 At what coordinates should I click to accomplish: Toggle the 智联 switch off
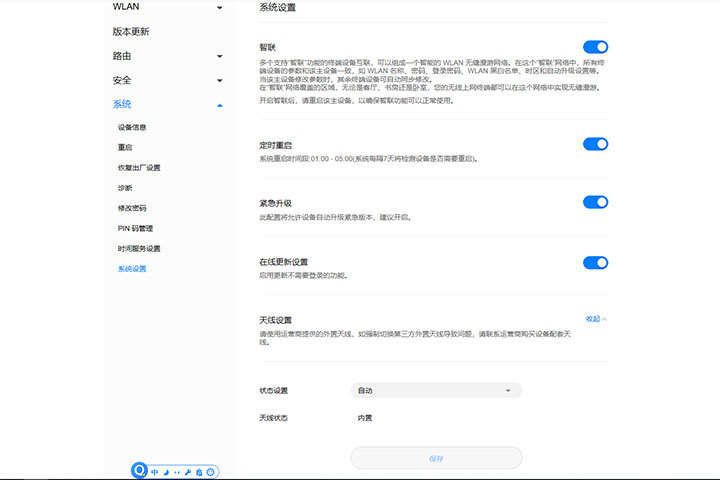point(595,47)
